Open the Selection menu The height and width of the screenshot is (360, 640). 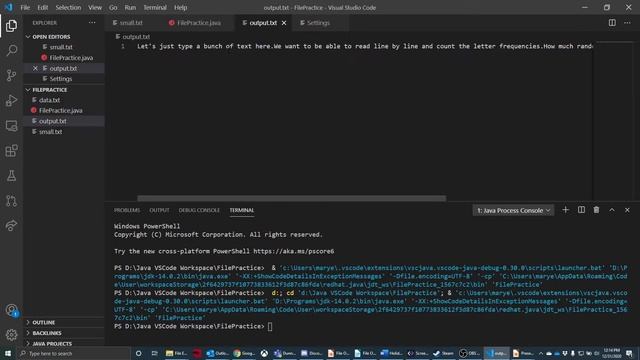[68, 7]
